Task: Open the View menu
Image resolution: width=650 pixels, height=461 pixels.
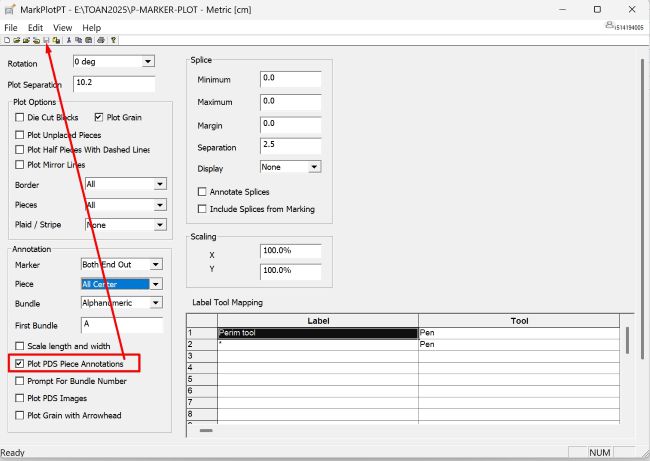Action: point(63,28)
